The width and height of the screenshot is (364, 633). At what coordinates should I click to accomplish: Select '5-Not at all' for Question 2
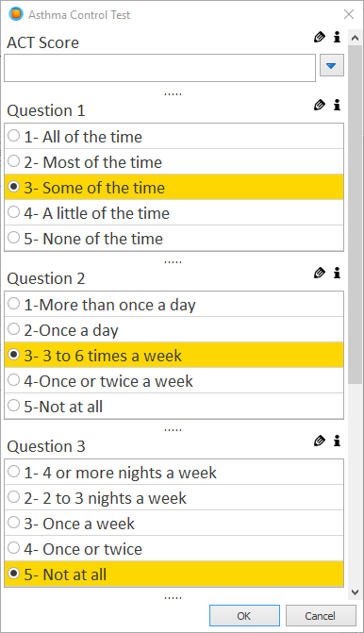coord(174,407)
